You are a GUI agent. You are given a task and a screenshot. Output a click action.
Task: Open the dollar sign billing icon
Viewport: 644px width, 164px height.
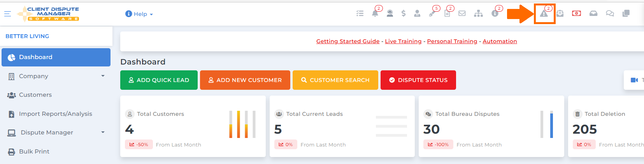[404, 14]
